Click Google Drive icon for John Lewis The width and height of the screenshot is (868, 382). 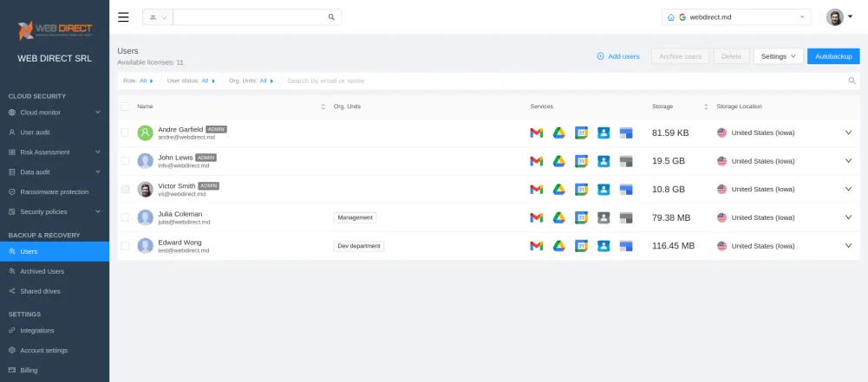[x=559, y=161]
